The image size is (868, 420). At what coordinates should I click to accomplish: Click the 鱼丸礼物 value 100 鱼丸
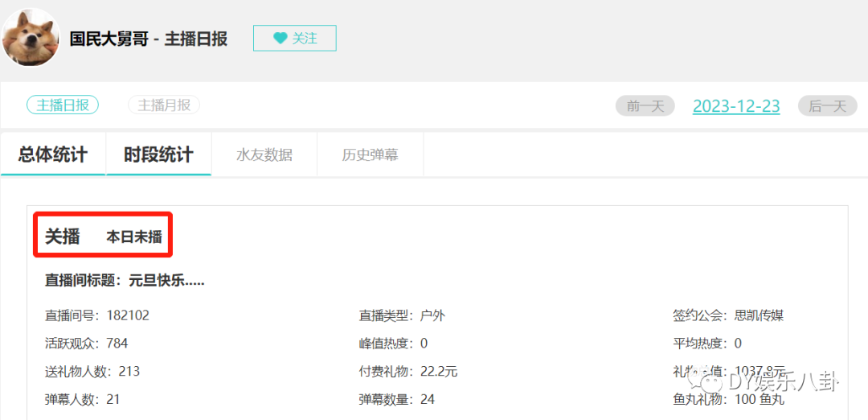coord(759,399)
